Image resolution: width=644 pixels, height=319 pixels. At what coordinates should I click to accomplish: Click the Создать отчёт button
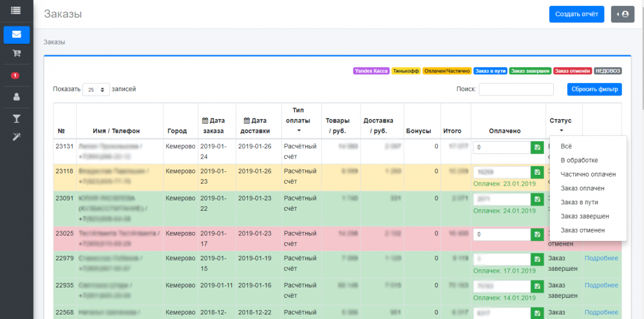(x=576, y=14)
